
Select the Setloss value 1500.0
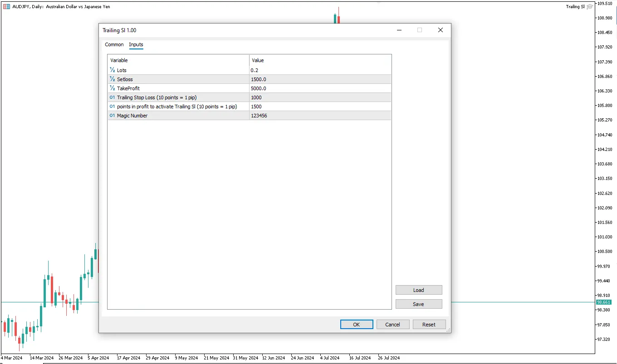[x=320, y=79]
